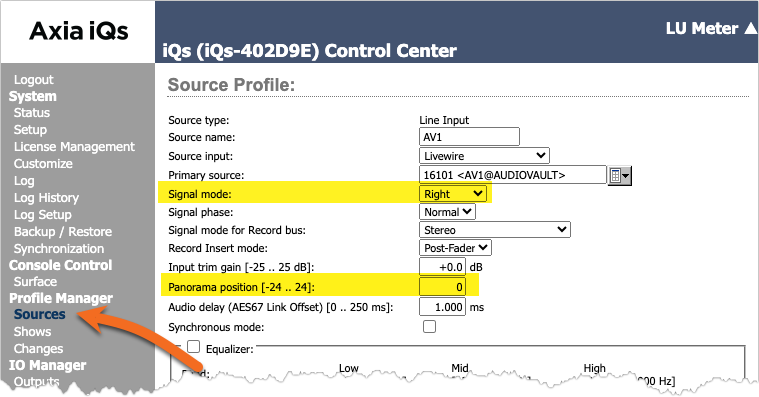Click the iQs Control Center title
This screenshot has height=397, width=759.
[x=310, y=51]
